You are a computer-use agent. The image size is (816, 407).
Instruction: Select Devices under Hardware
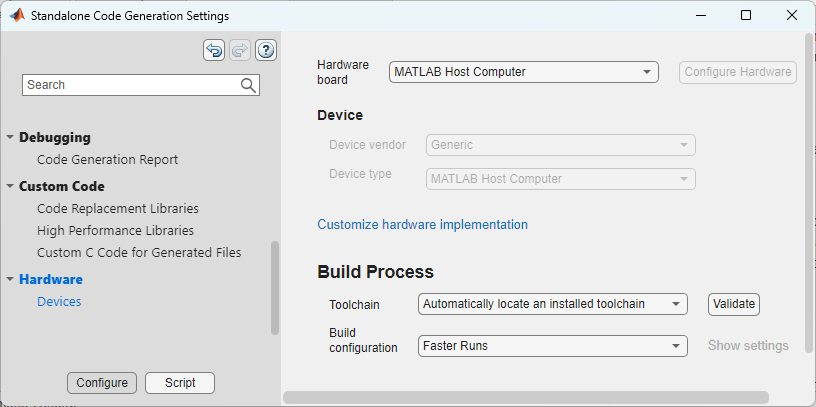59,301
